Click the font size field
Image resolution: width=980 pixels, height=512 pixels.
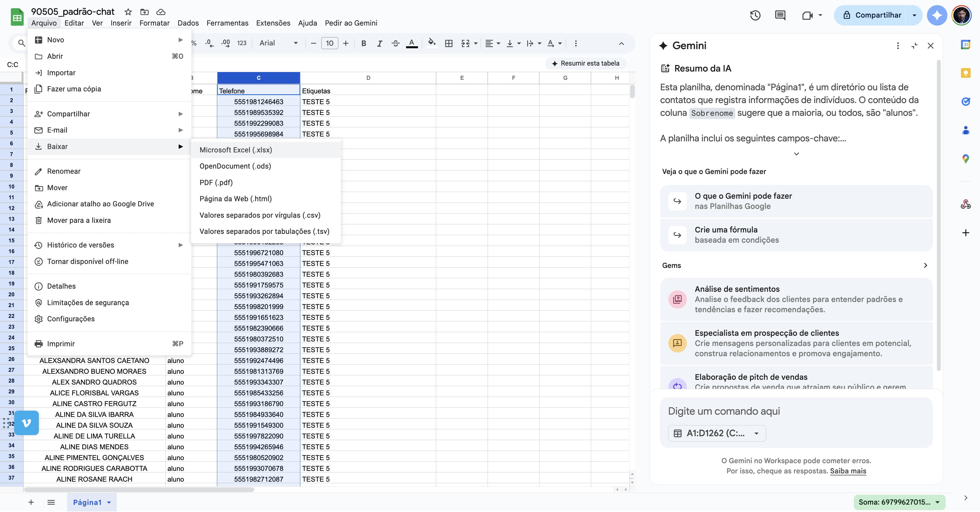pyautogui.click(x=330, y=43)
